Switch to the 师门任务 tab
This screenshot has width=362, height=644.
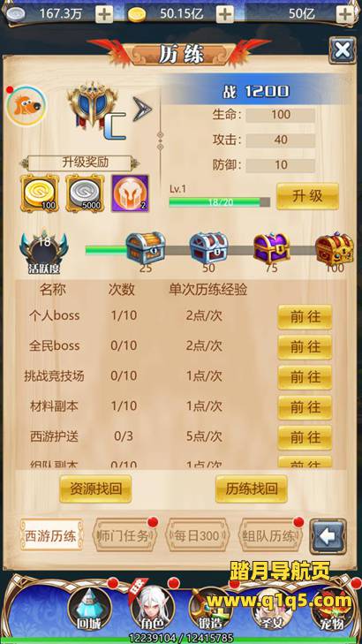click(124, 535)
